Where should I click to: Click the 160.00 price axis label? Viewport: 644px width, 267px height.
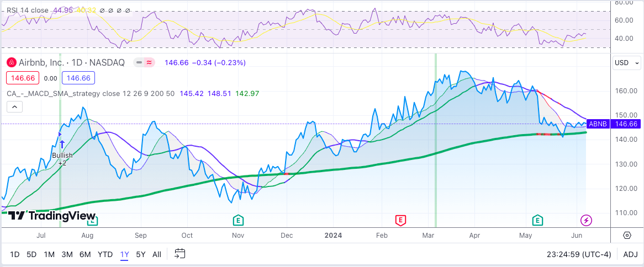click(625, 91)
